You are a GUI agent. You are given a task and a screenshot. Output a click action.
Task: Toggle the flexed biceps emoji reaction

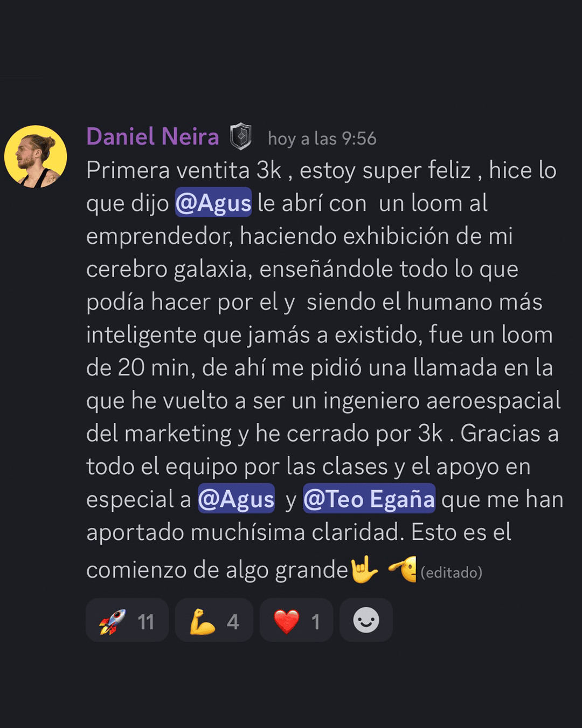[214, 620]
